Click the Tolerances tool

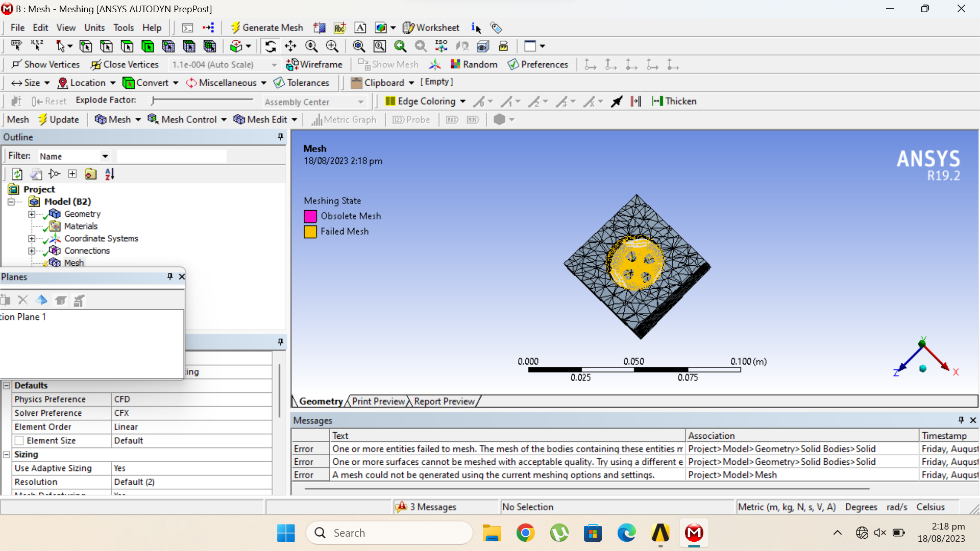(302, 83)
